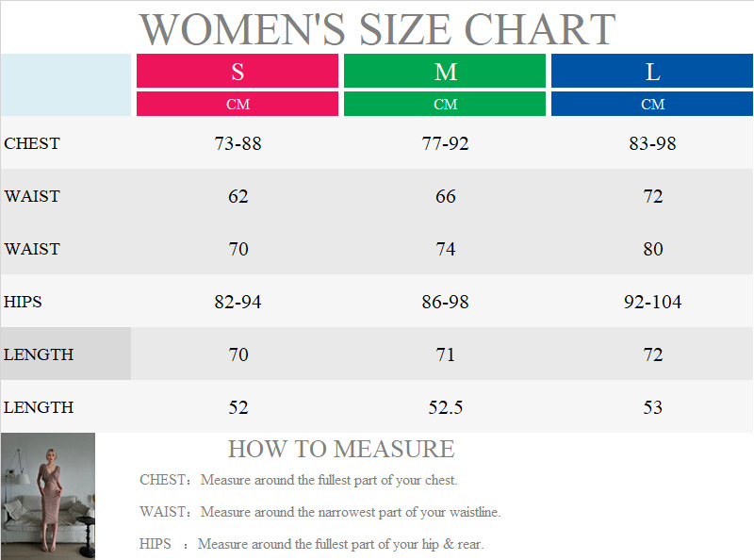Select the CHEST row label
The image size is (754, 560).
(x=32, y=143)
